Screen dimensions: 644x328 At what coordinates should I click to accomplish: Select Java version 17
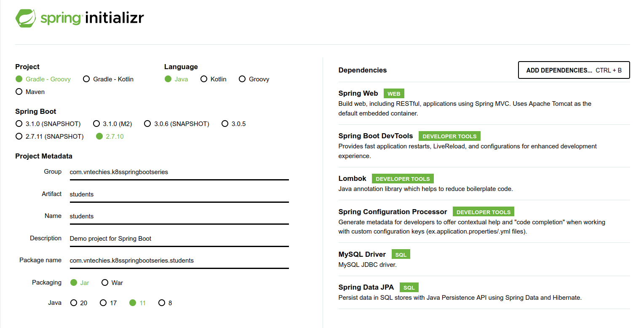click(x=103, y=303)
